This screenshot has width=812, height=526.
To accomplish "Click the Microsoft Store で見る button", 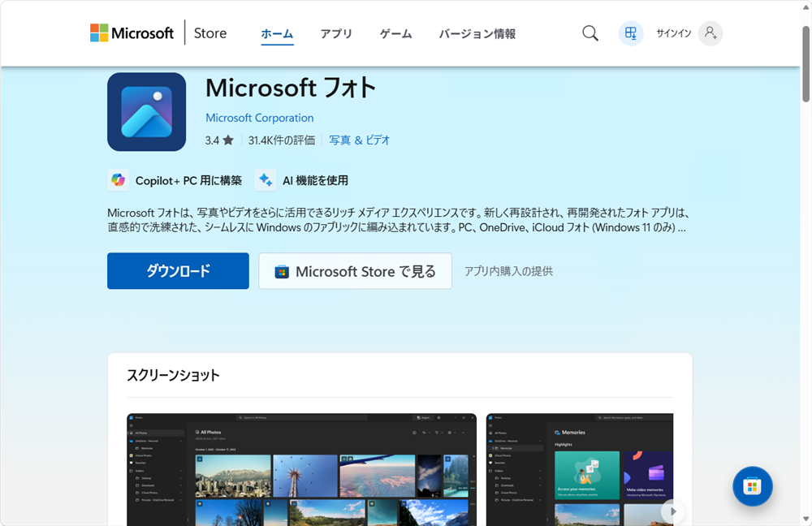I will (x=356, y=271).
